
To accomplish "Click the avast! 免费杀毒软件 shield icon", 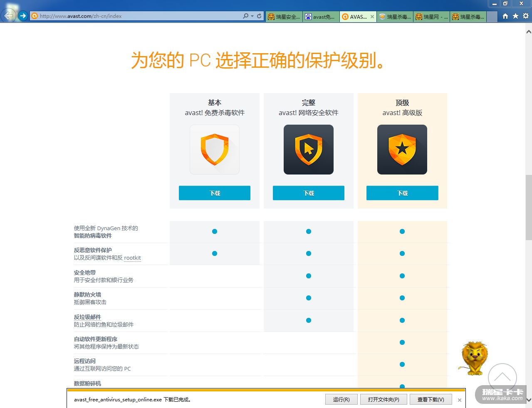I will click(215, 150).
